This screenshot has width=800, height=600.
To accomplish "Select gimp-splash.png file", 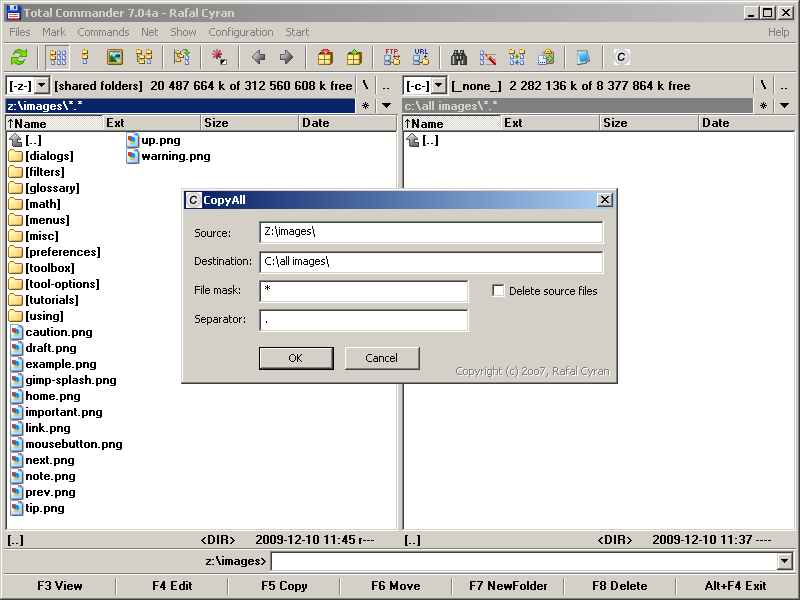I will point(64,380).
